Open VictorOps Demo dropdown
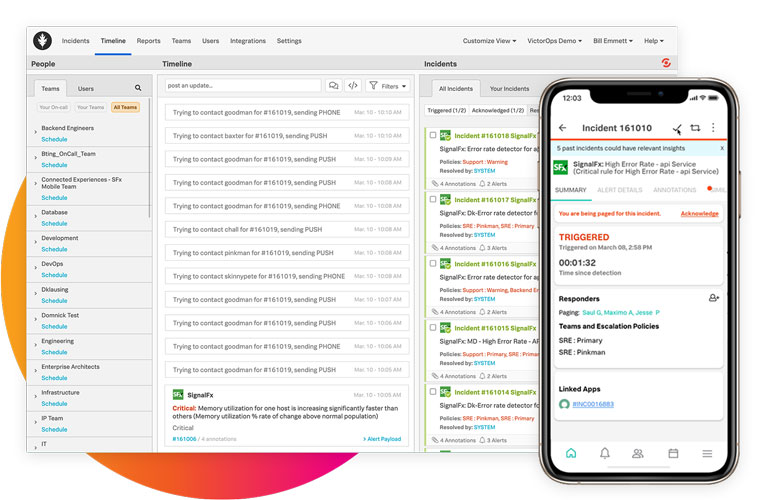The image size is (760, 500). [x=554, y=41]
